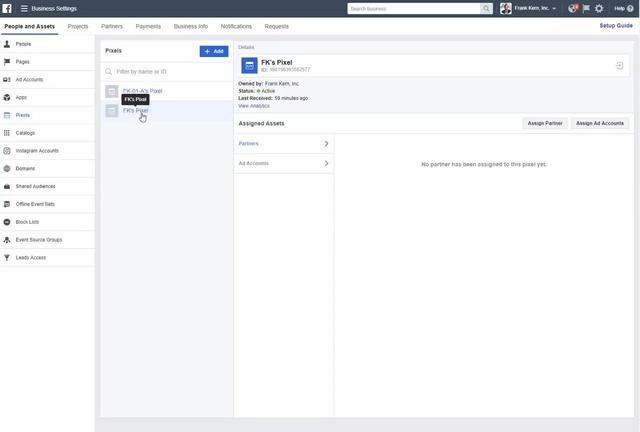The height and width of the screenshot is (432, 640).
Task: Click the Shared Audiences sidebar icon
Action: coord(7,187)
